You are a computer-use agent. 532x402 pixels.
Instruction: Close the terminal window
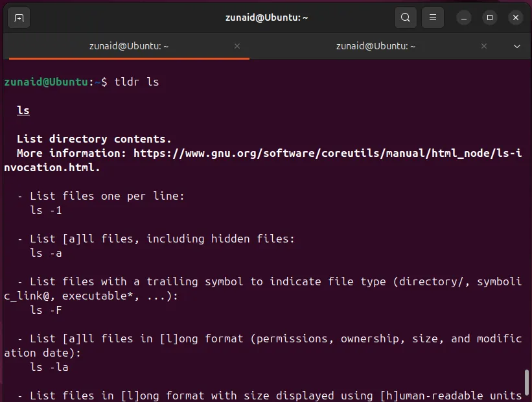(x=515, y=18)
